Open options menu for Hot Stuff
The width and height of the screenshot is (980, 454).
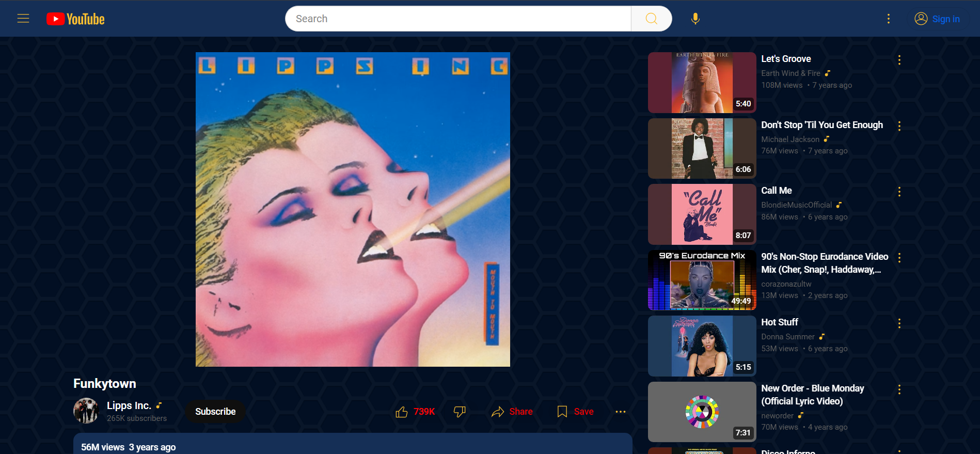coord(899,323)
